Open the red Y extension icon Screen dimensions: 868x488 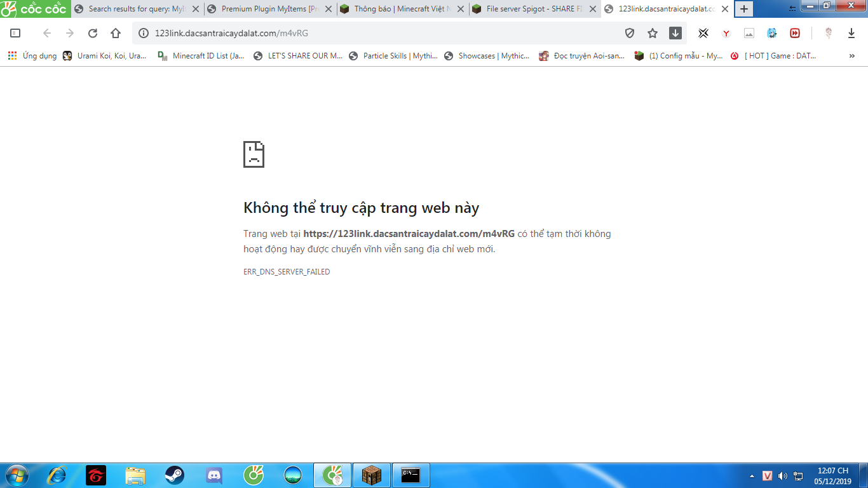point(726,33)
